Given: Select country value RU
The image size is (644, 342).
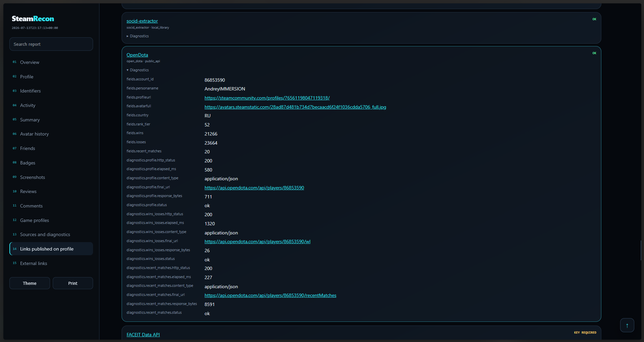Looking at the screenshot, I should (208, 116).
